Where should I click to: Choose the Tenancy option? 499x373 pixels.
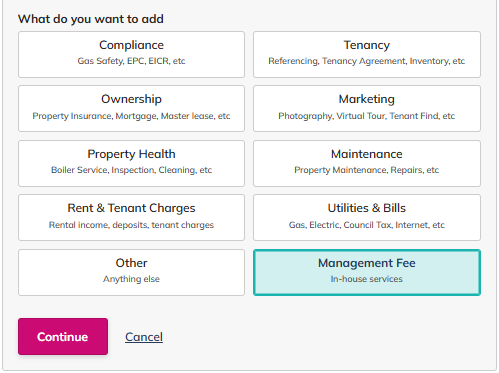(367, 54)
